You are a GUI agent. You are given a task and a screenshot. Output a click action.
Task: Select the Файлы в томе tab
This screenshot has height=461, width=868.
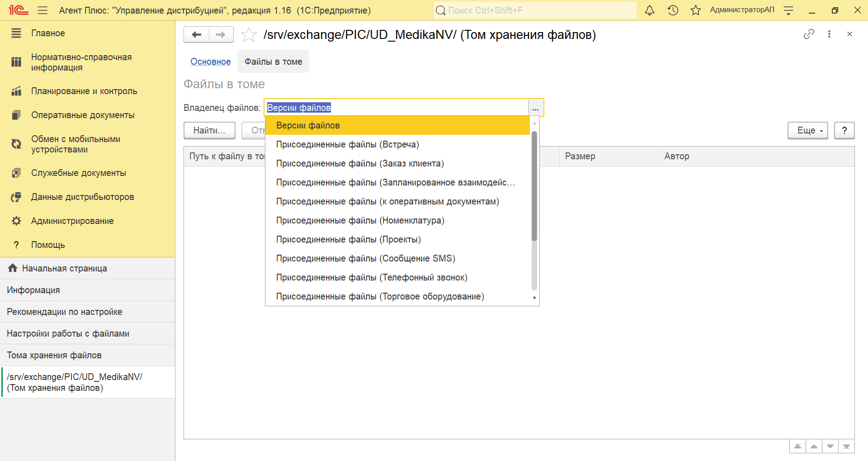(x=273, y=62)
